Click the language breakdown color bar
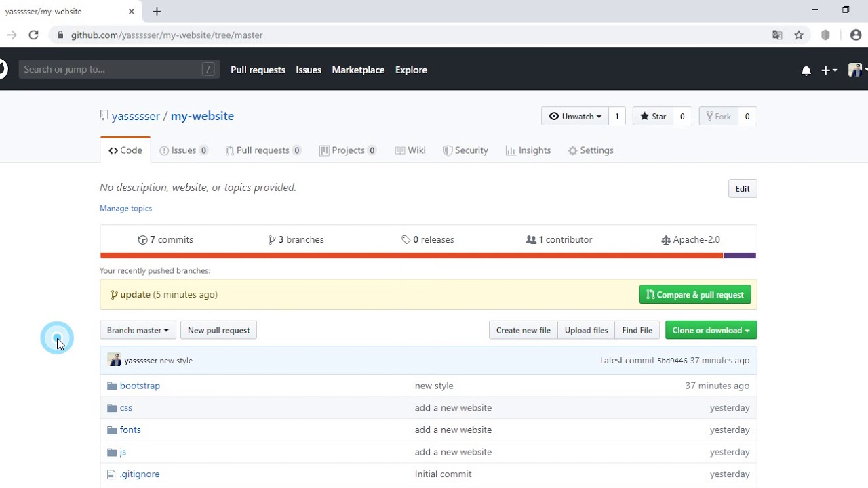Screen dimensions: 868x488 pos(428,256)
